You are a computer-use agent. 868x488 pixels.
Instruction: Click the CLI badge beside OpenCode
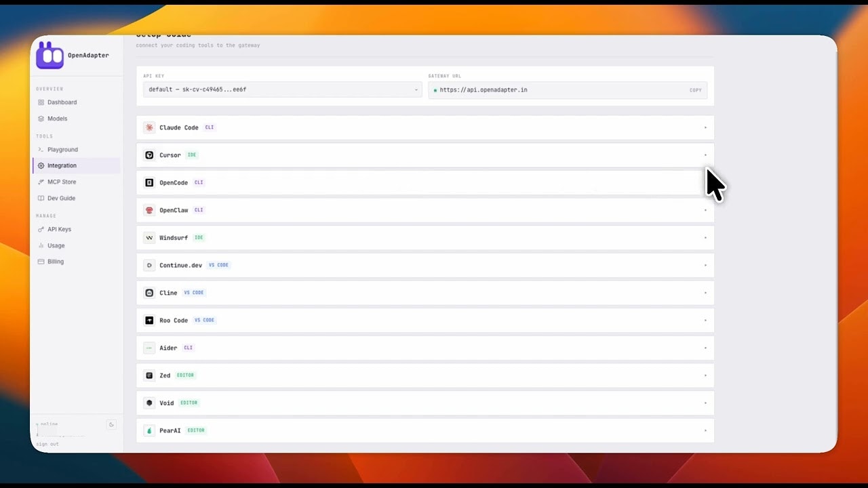199,182
